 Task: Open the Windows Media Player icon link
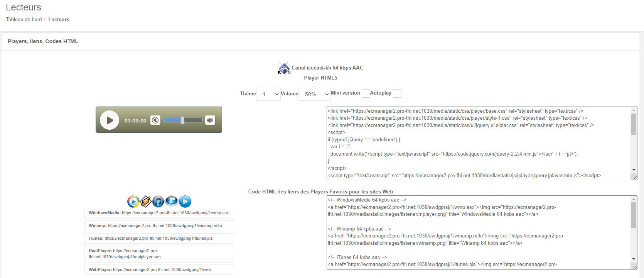point(133,202)
